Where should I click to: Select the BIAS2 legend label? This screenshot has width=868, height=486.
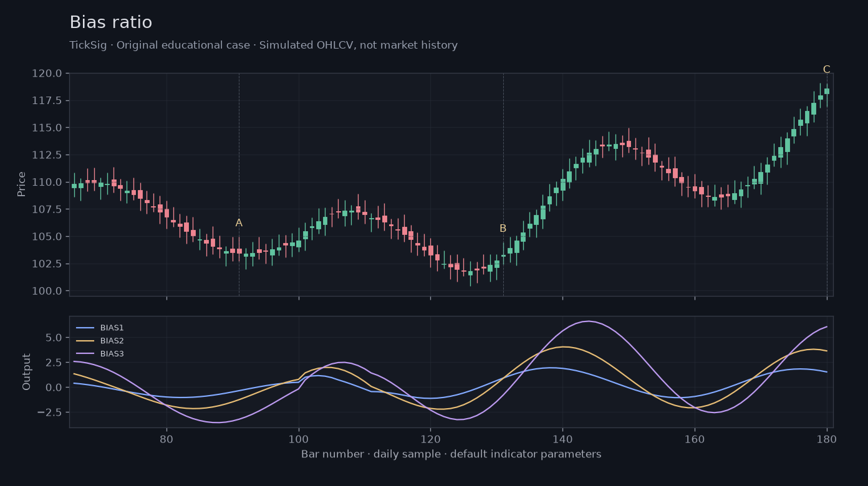click(112, 341)
